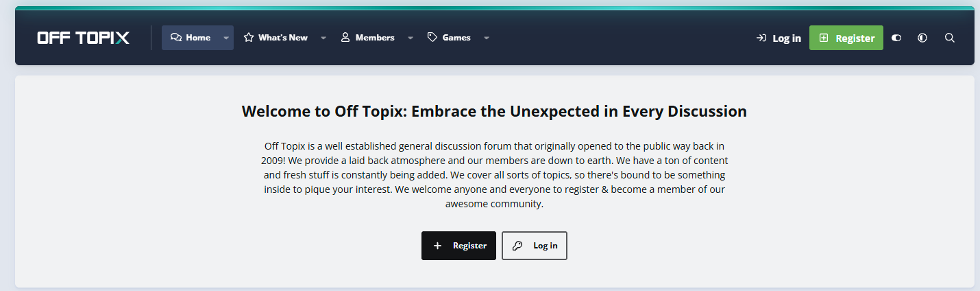Toggle the half-circle contrast theme icon

click(x=922, y=38)
